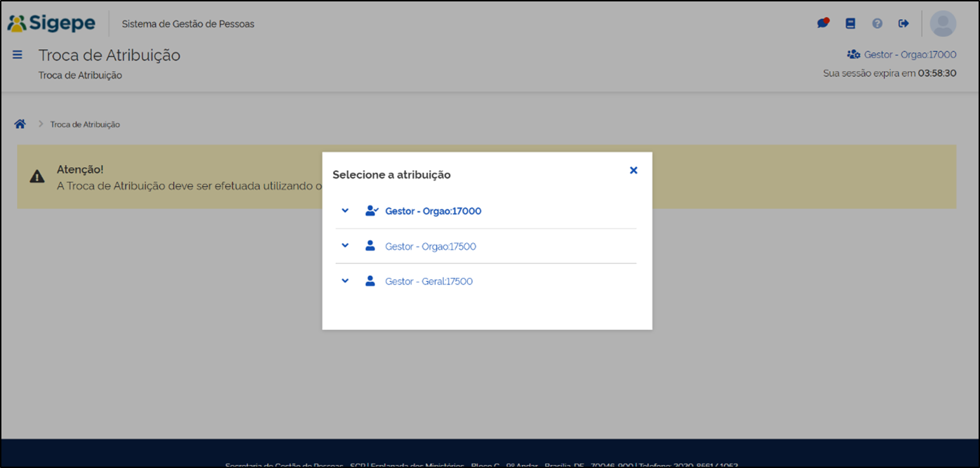Screen dimensions: 980x468
Task: Close the Selecione a atribuição dialog
Action: [x=633, y=171]
